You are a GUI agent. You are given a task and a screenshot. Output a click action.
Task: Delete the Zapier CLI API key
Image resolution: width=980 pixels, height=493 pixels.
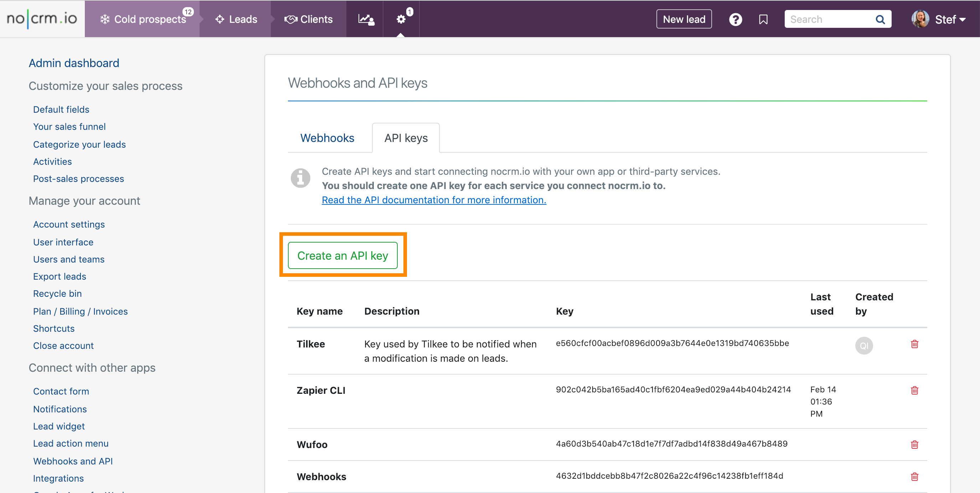click(914, 390)
